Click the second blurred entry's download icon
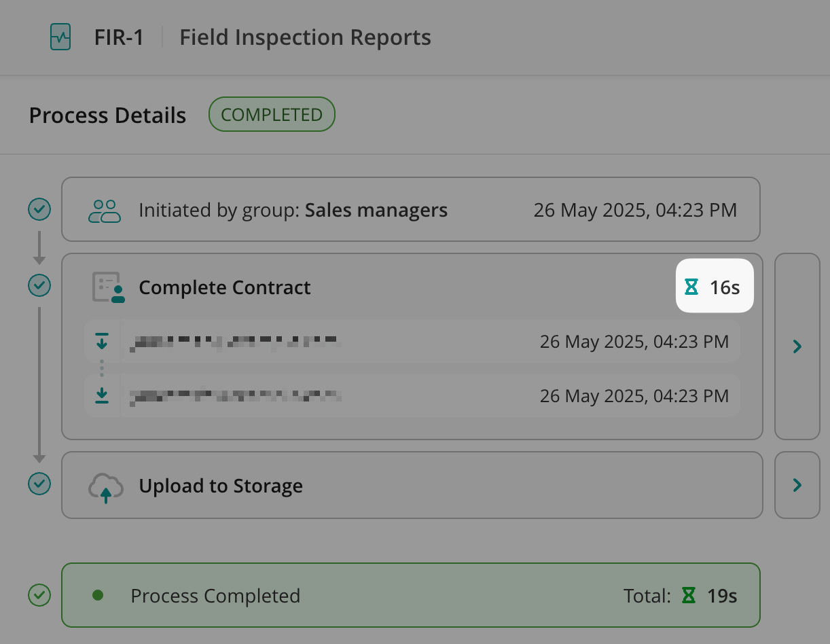Viewport: 830px width, 644px height. (x=102, y=395)
